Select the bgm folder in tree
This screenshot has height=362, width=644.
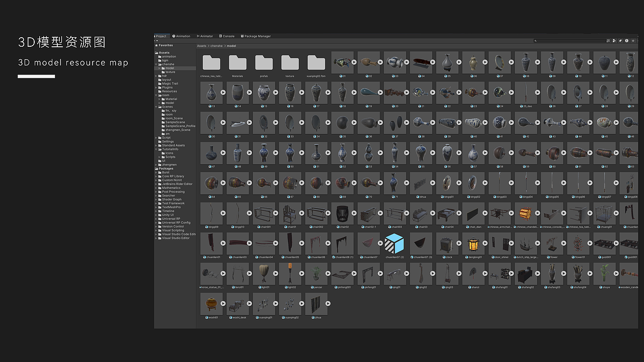(x=165, y=60)
